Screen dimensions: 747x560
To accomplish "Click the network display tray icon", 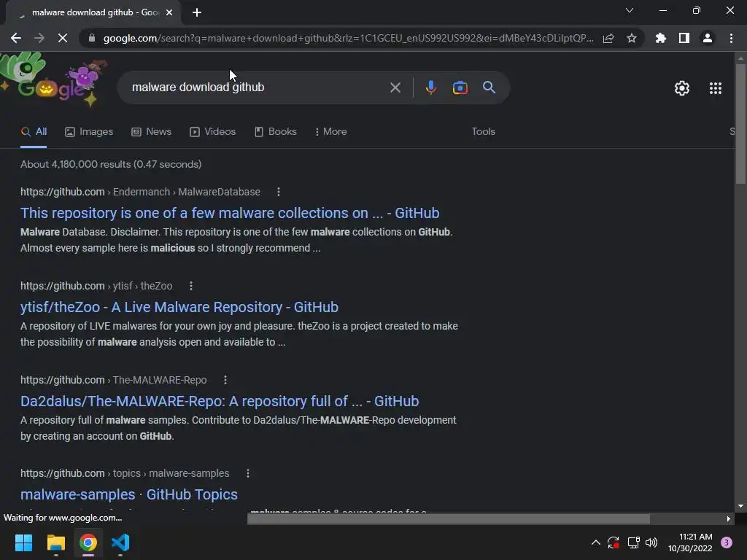I will pyautogui.click(x=633, y=542).
